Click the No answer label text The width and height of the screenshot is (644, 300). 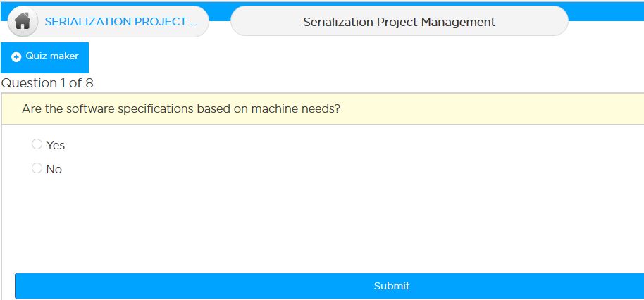pyautogui.click(x=54, y=169)
